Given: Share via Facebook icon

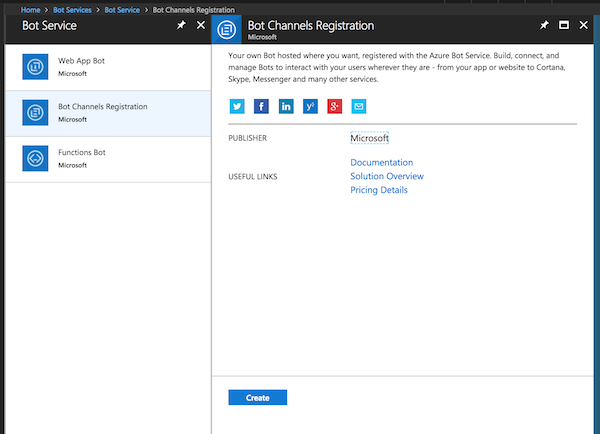Looking at the screenshot, I should click(x=261, y=106).
